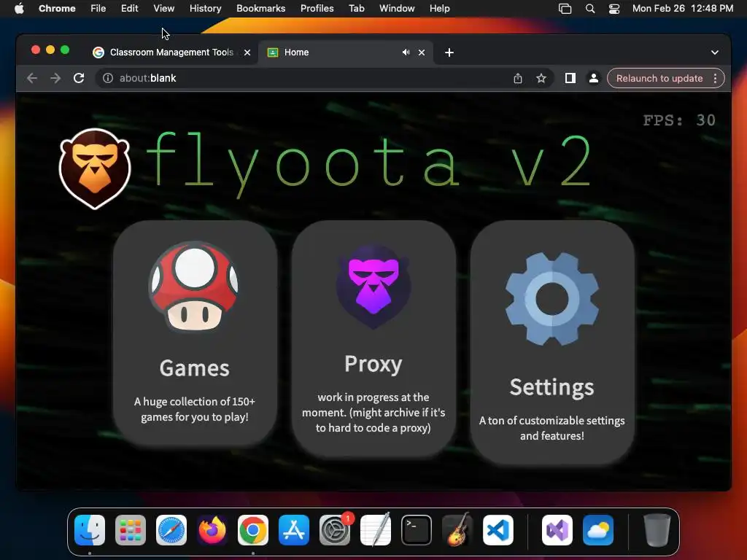Viewport: 747px width, 560px height.
Task: Open Stage Manager icon in the menu bar
Action: [x=565, y=9]
